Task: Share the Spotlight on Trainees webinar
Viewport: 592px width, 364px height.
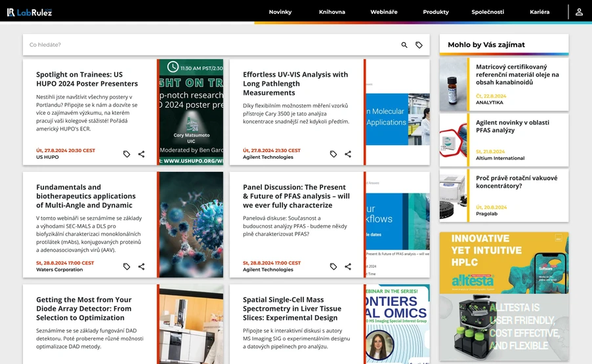Action: (141, 154)
